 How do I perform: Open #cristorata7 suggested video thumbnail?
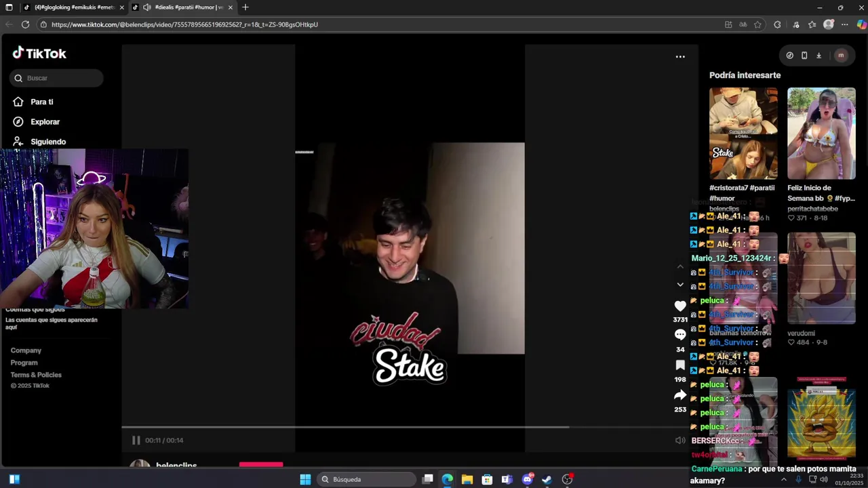point(743,134)
